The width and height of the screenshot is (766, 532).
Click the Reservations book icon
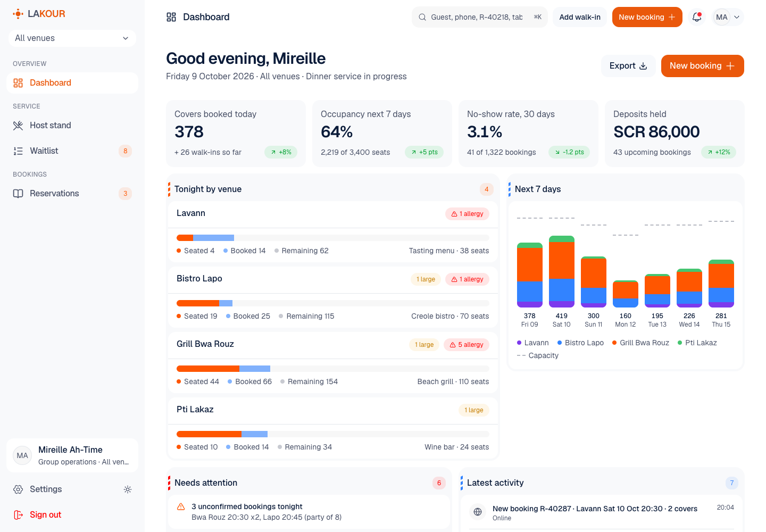(18, 194)
